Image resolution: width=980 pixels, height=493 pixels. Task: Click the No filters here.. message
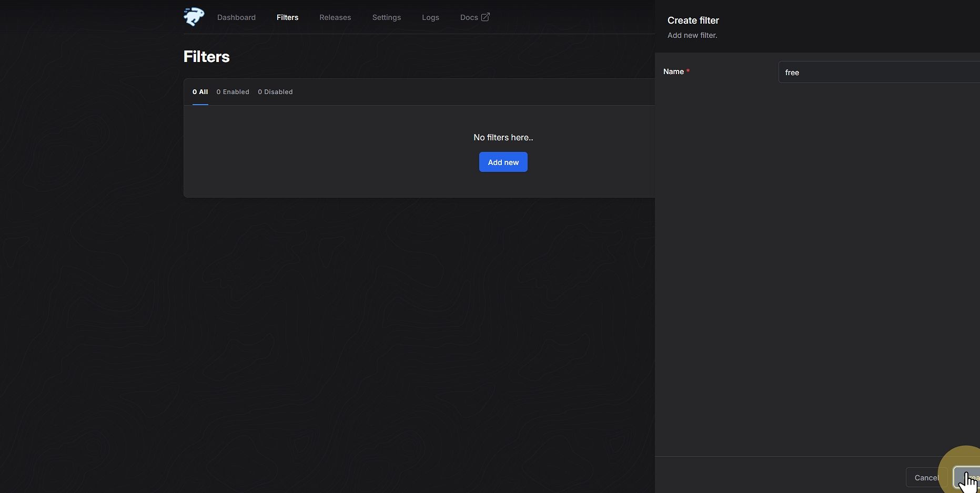pos(503,137)
